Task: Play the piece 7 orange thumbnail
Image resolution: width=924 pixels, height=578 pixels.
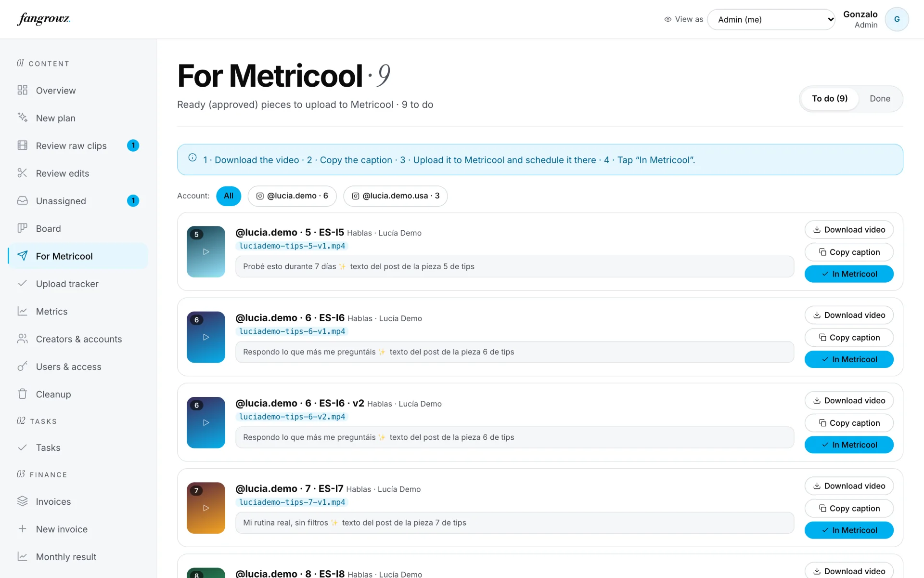Action: coord(206,508)
